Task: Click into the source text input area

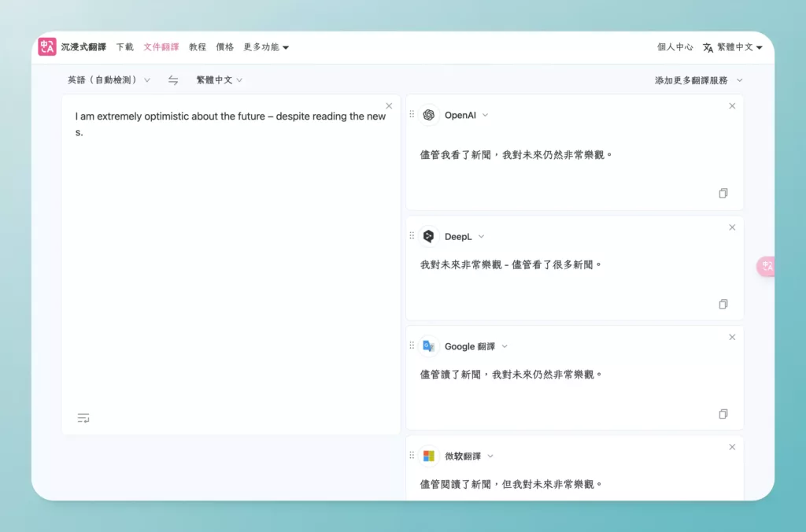Action: point(231,264)
